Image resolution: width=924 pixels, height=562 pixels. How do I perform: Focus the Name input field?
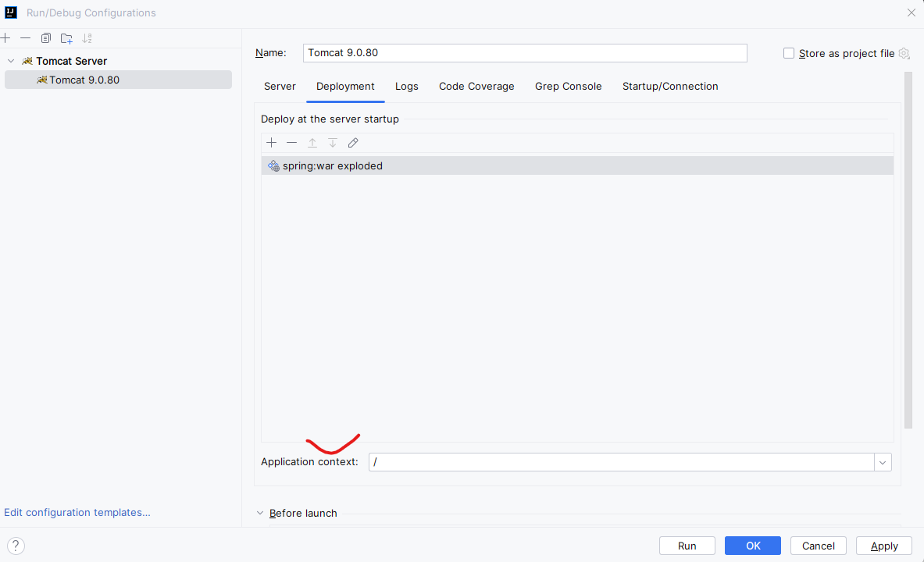(x=525, y=53)
